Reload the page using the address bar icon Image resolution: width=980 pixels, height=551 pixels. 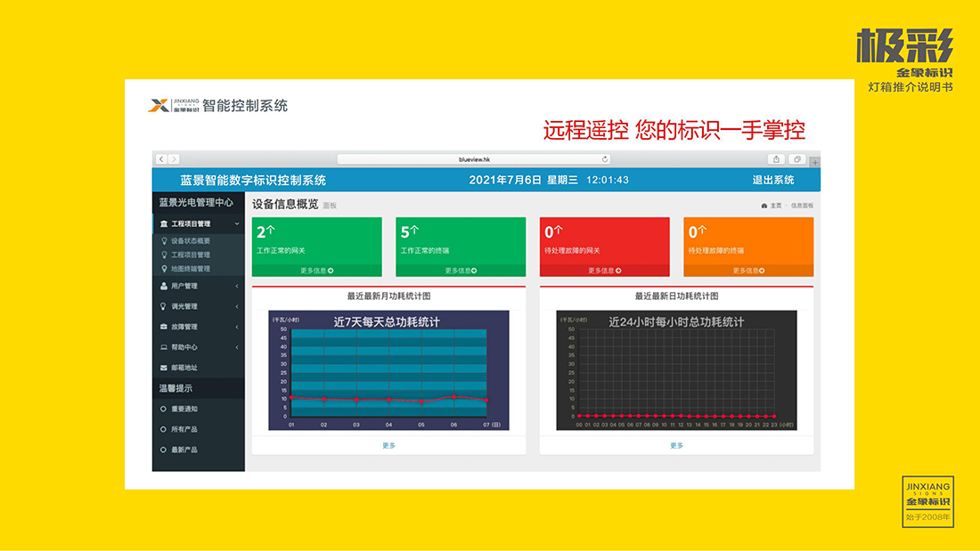click(x=606, y=159)
